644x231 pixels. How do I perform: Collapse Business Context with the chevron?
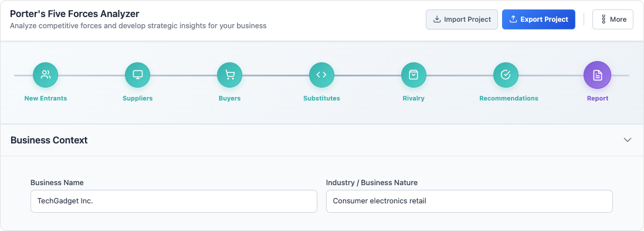(x=628, y=140)
